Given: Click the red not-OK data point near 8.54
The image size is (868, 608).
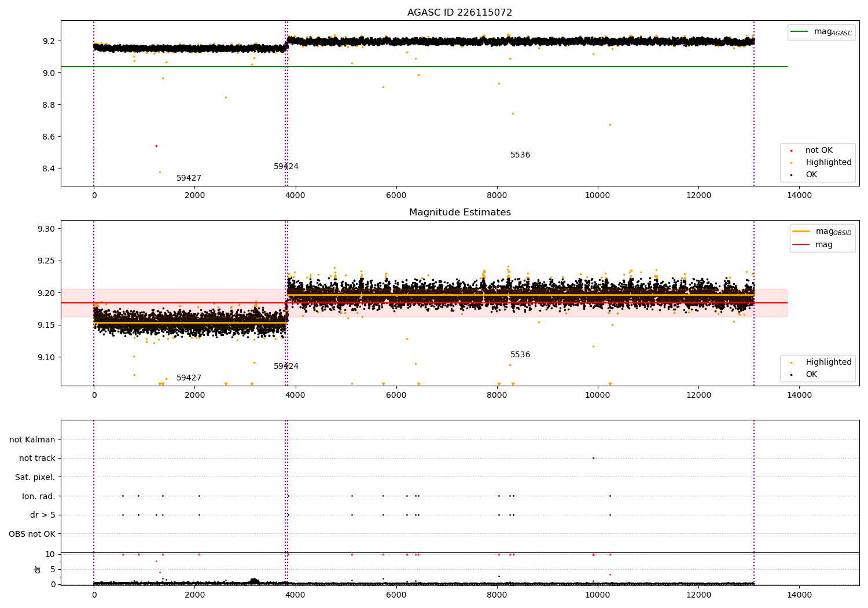Looking at the screenshot, I should coord(156,146).
